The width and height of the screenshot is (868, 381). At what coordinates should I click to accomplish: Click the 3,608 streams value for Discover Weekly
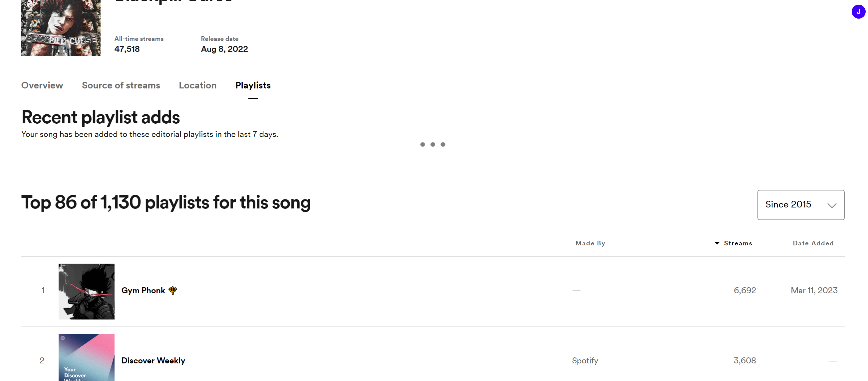click(745, 360)
